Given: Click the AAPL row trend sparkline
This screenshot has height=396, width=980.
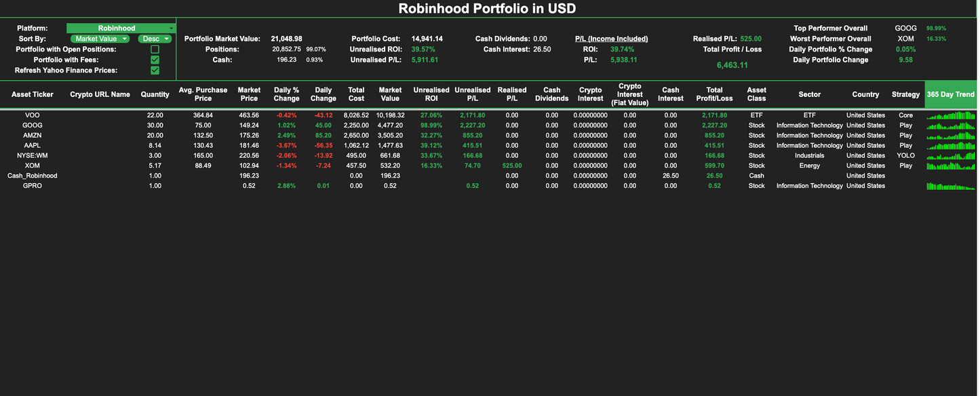Looking at the screenshot, I should pos(950,145).
